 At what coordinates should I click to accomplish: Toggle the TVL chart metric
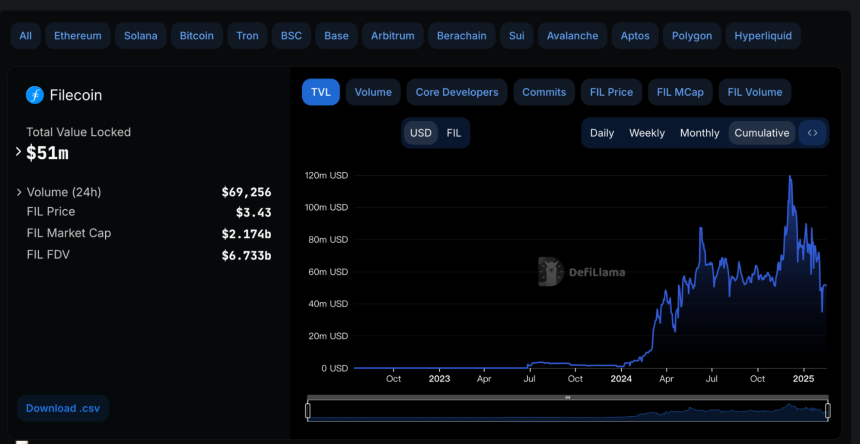(x=321, y=92)
